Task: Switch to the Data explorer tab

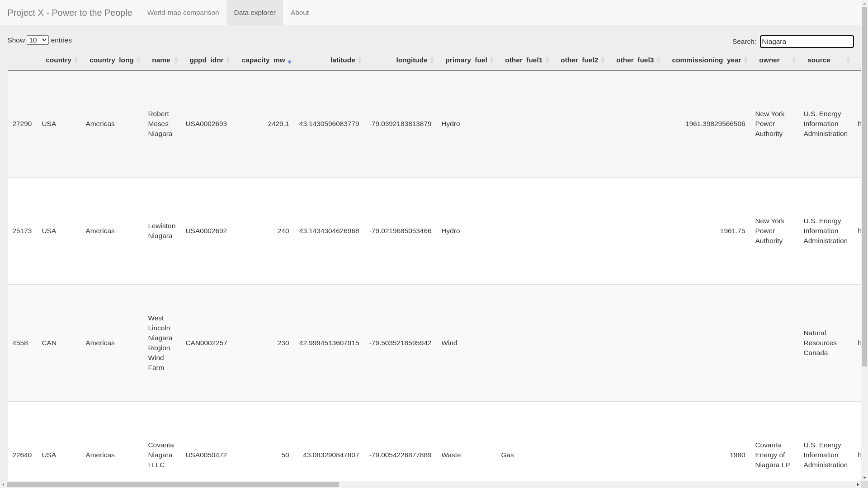Action: click(x=255, y=13)
